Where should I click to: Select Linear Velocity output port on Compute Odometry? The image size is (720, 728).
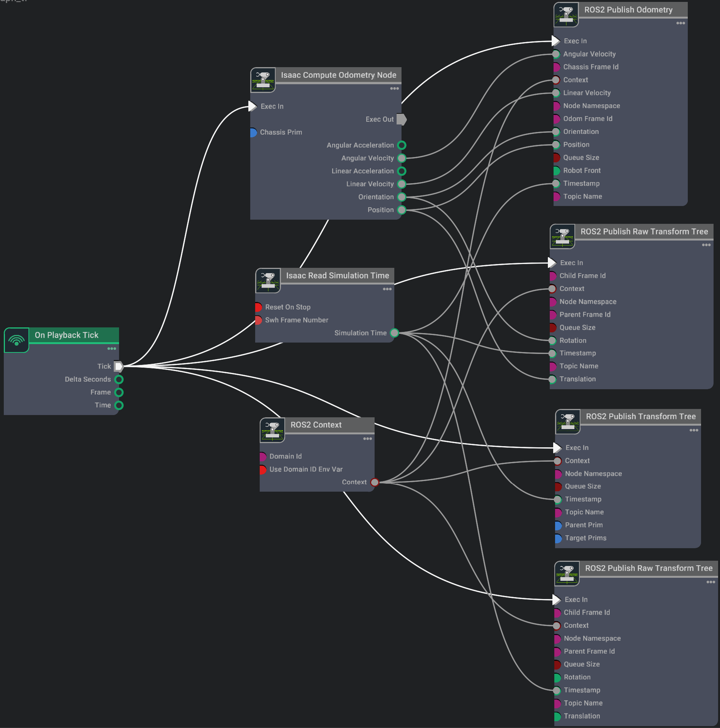coord(402,184)
